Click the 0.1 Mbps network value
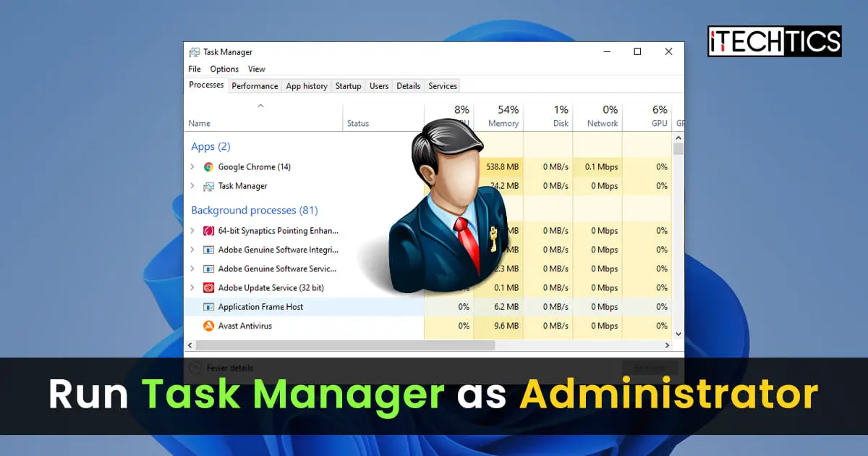Image resolution: width=868 pixels, height=456 pixels. (601, 166)
